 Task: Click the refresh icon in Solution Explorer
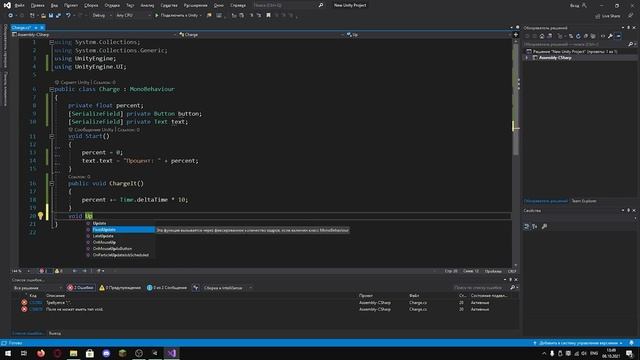(x=578, y=36)
